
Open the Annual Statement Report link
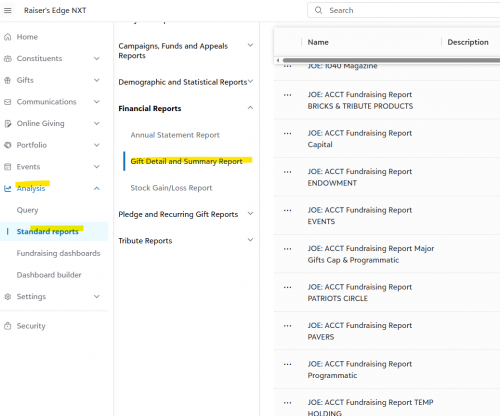pos(175,135)
